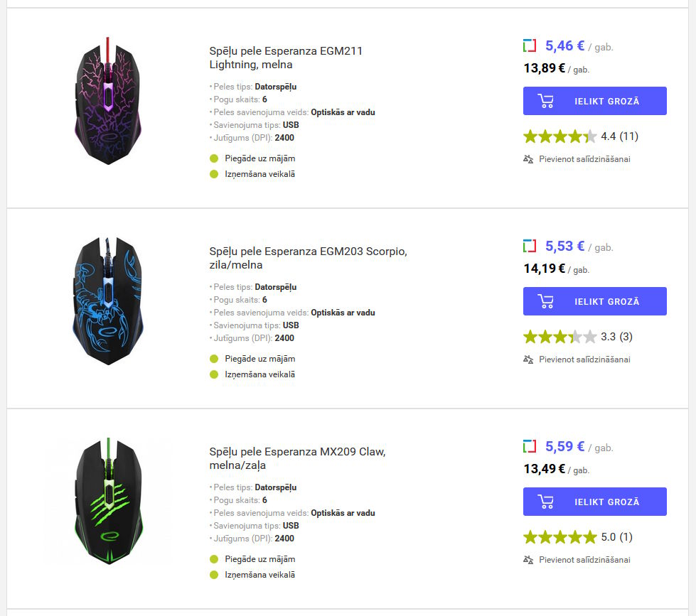Open the 4.4 star rating reviews
Viewport: 696px width, 616px height.
[580, 136]
